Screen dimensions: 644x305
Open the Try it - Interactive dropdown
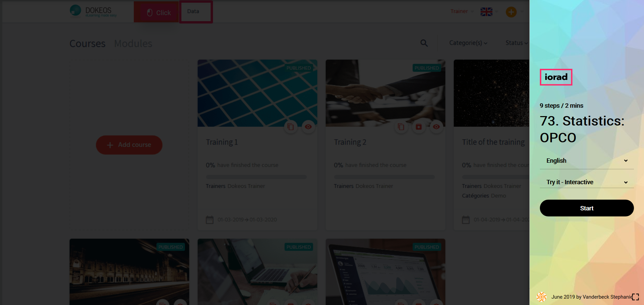pos(587,182)
